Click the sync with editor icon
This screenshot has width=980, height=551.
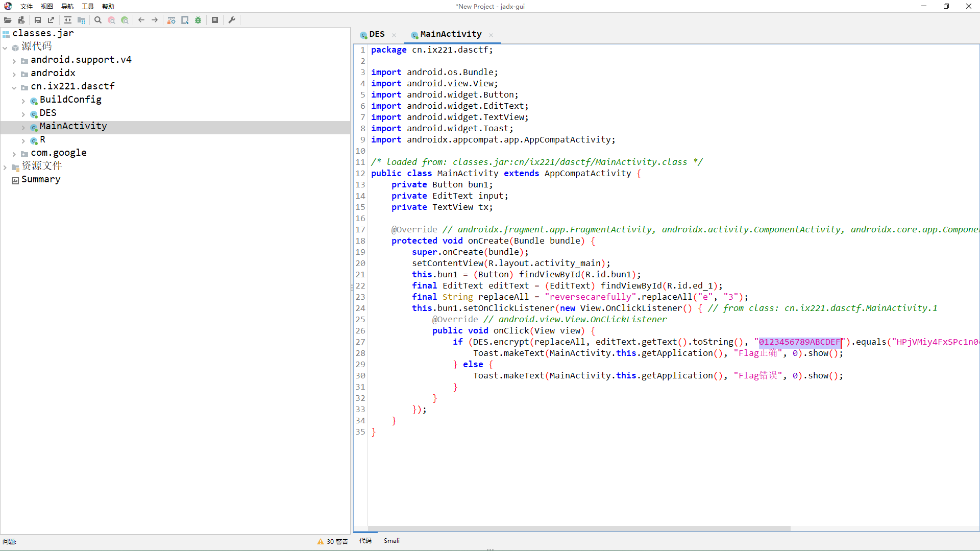[68, 20]
